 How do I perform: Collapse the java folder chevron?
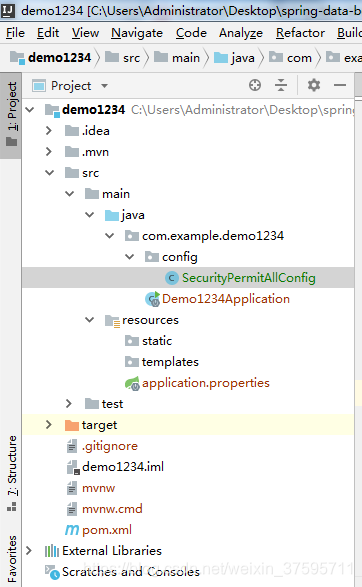pyautogui.click(x=89, y=215)
